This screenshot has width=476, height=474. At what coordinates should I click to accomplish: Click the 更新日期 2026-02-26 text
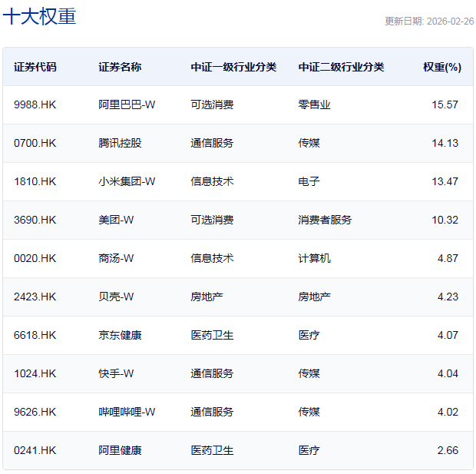[x=428, y=22]
